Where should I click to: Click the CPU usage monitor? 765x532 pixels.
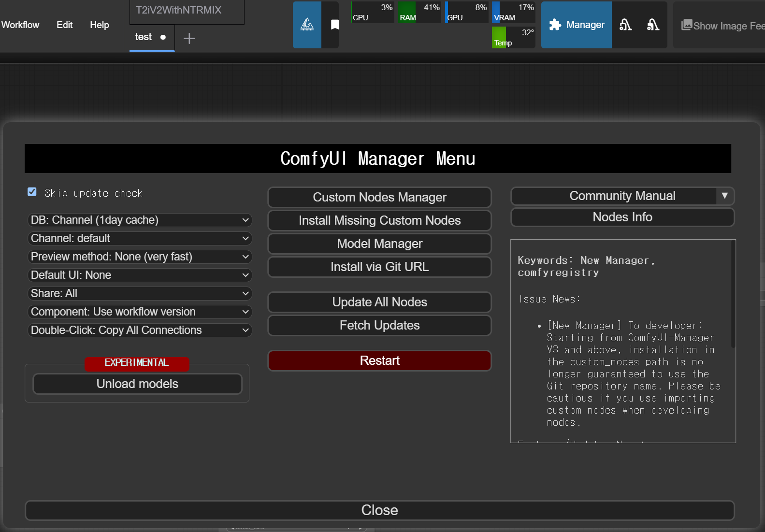pyautogui.click(x=372, y=13)
